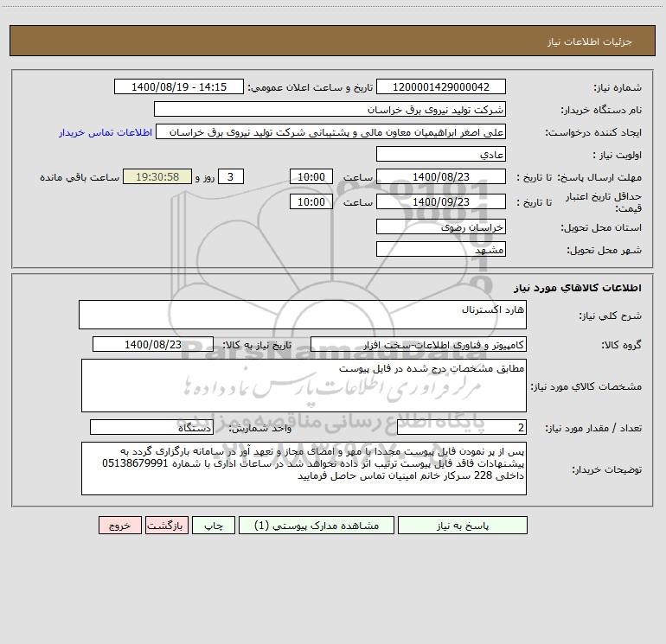This screenshot has width=666, height=644.
Task: Click the label مشخصات کالای مورد نیاز
Action: point(586,386)
